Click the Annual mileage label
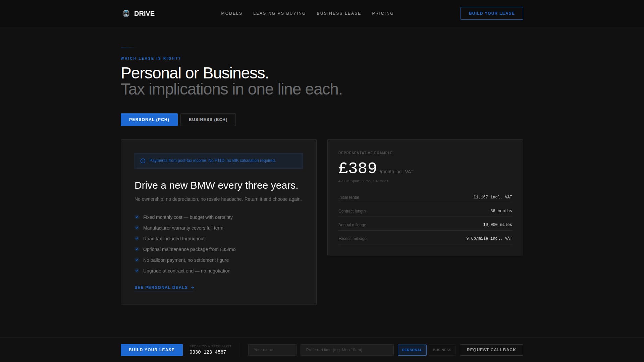This screenshot has height=362, width=644. coord(352,225)
